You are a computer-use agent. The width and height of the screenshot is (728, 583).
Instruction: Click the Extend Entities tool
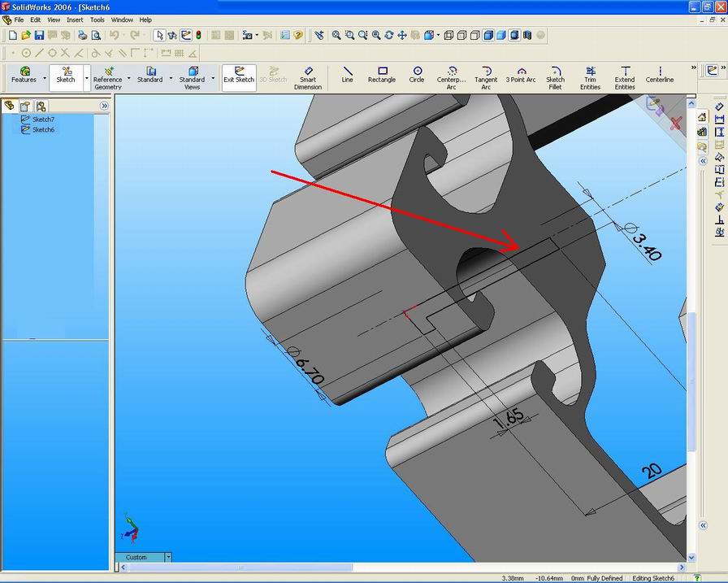[624, 75]
